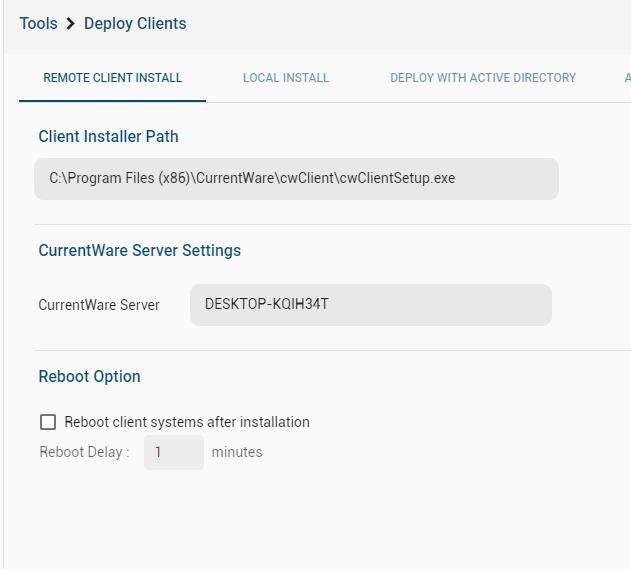Click the divider line above Reboot Option
The image size is (631, 569).
332,350
